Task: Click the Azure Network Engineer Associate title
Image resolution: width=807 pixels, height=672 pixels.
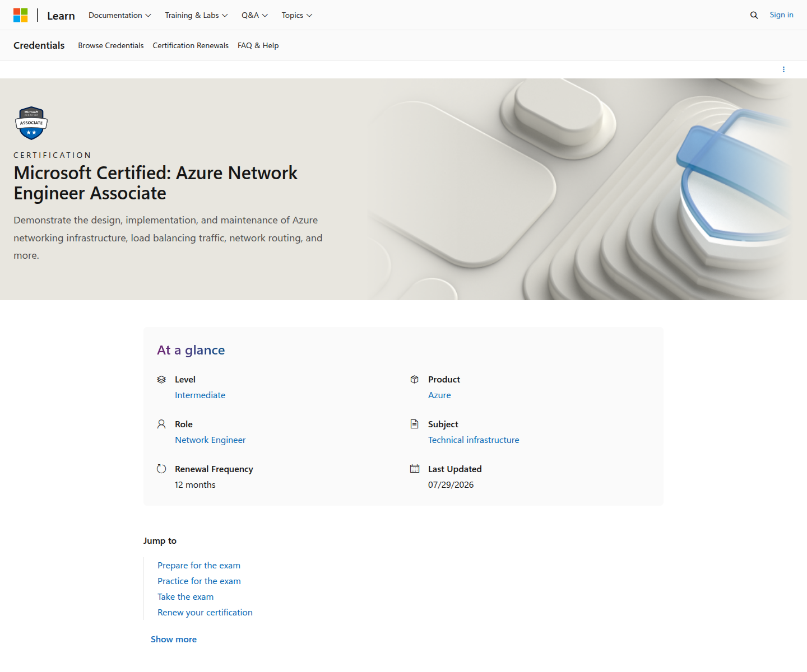Action: [x=156, y=183]
